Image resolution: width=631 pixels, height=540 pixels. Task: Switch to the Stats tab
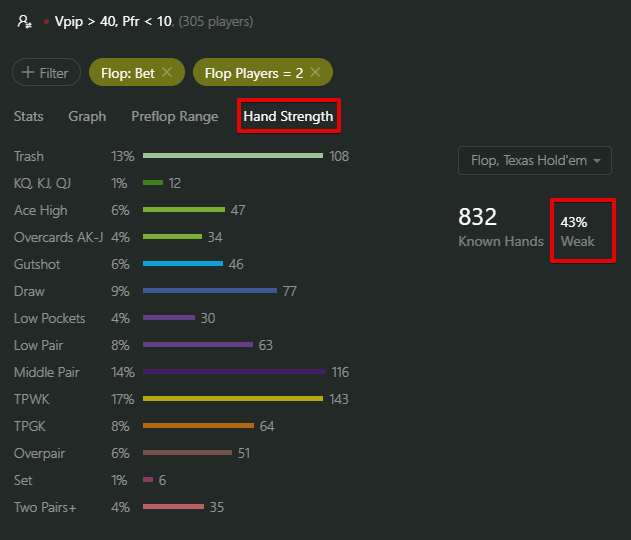click(29, 116)
